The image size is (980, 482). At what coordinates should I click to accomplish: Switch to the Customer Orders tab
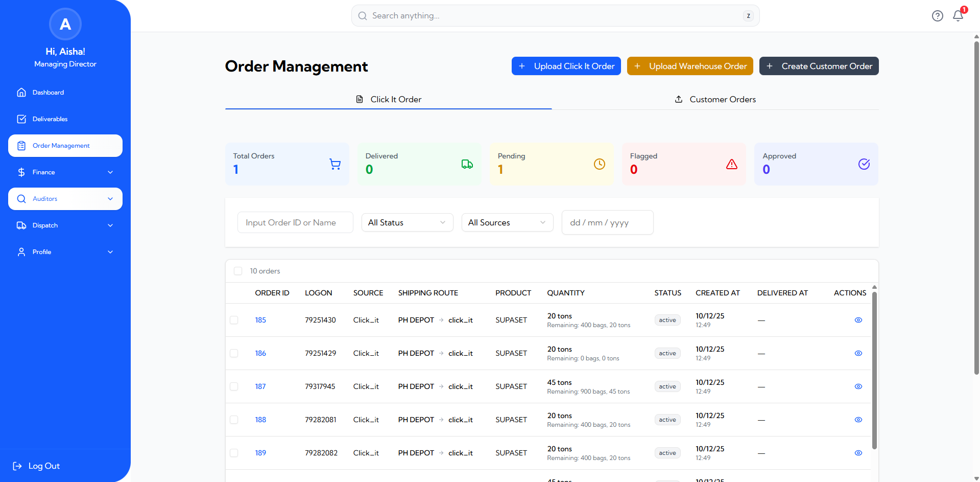click(x=715, y=99)
